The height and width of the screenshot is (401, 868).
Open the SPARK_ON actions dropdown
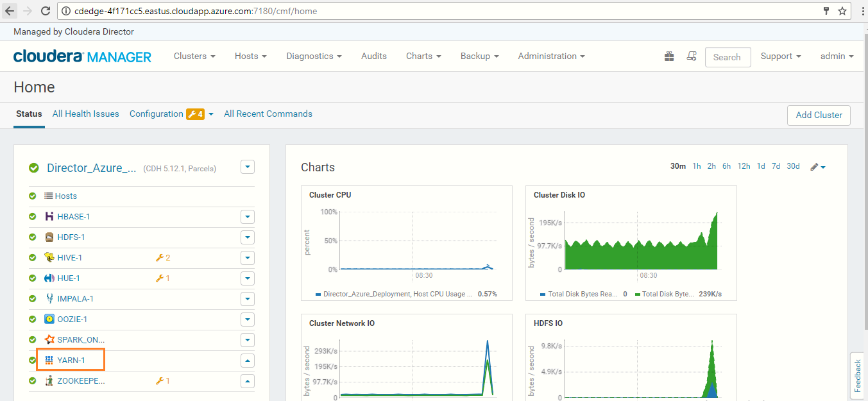point(248,340)
